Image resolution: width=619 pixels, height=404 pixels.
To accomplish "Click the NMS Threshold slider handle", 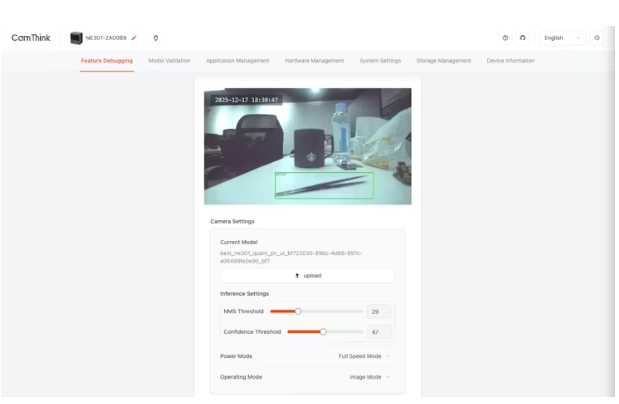I will [298, 311].
